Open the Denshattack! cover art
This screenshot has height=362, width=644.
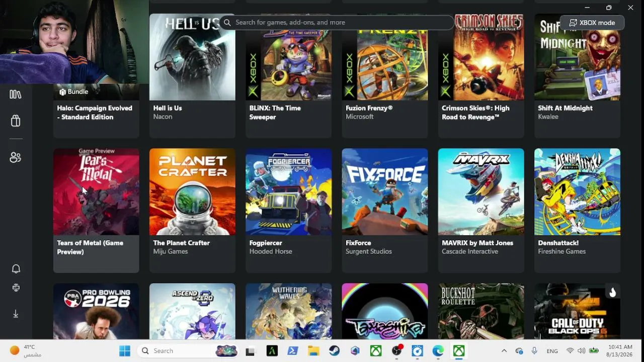tap(577, 192)
